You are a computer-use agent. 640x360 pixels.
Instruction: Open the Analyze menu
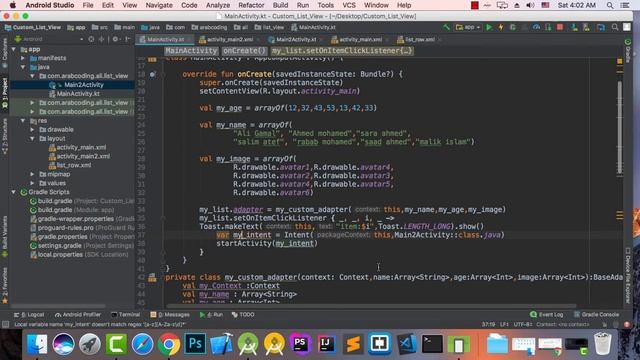coord(218,5)
